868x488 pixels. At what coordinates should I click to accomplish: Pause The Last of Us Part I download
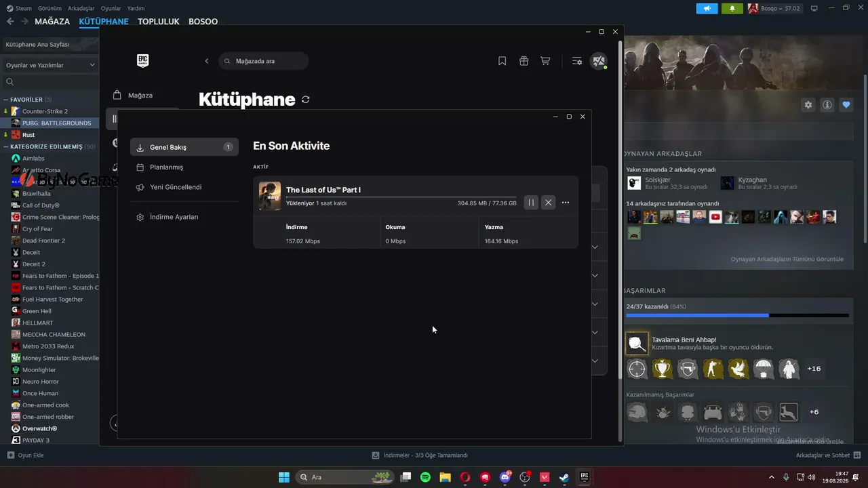pos(531,202)
